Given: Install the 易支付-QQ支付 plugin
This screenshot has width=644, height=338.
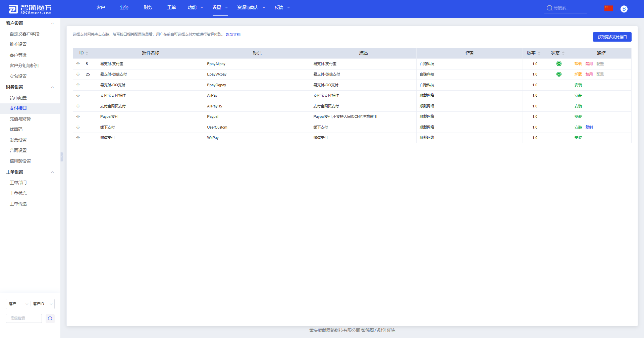Looking at the screenshot, I should point(578,85).
